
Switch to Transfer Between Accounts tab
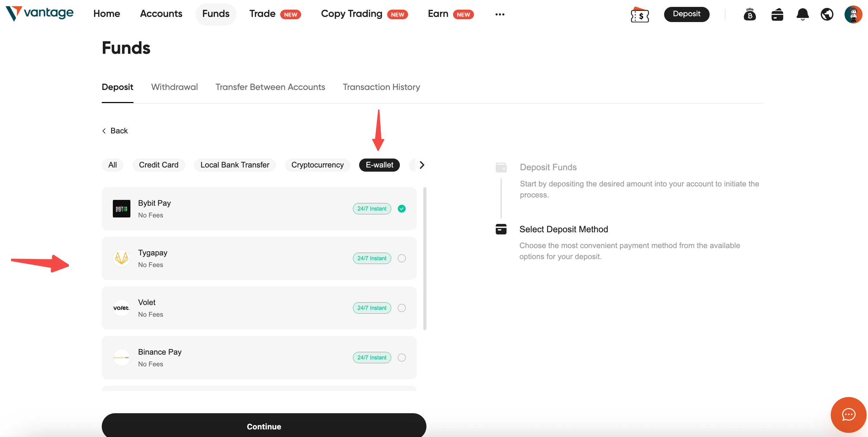click(270, 87)
